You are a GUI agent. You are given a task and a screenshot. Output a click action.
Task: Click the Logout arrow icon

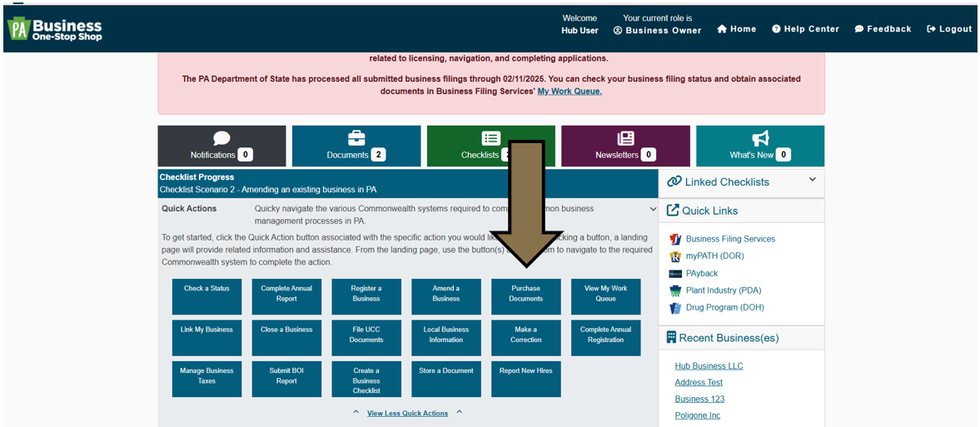pyautogui.click(x=931, y=29)
